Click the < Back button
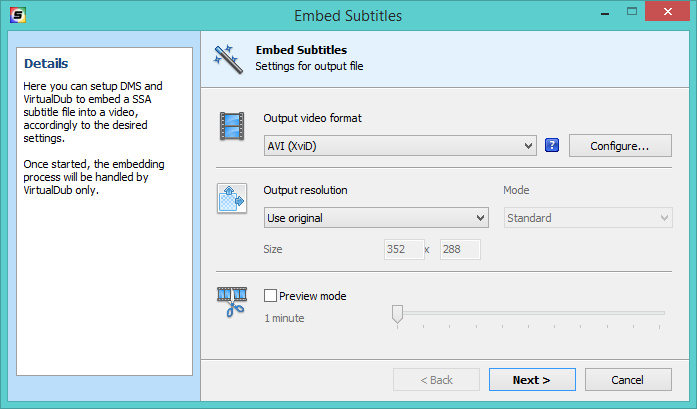This screenshot has height=409, width=697. [436, 380]
